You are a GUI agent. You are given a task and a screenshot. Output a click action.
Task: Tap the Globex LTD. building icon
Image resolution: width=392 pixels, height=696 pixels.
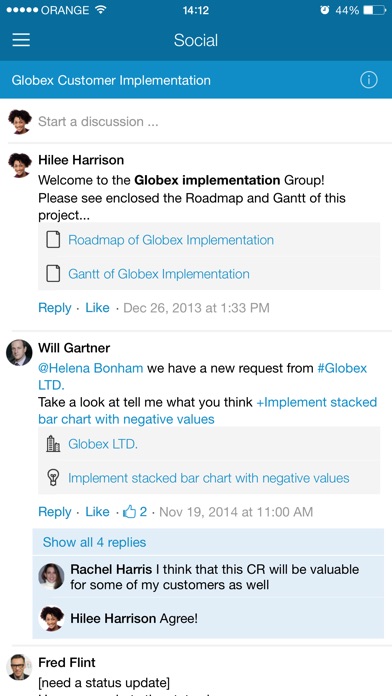click(53, 444)
